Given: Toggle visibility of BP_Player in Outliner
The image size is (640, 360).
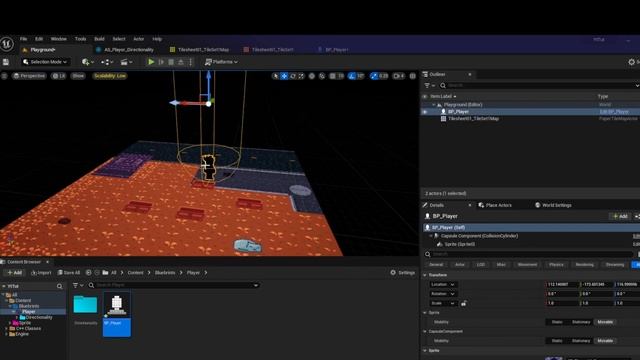Looking at the screenshot, I should click(425, 111).
